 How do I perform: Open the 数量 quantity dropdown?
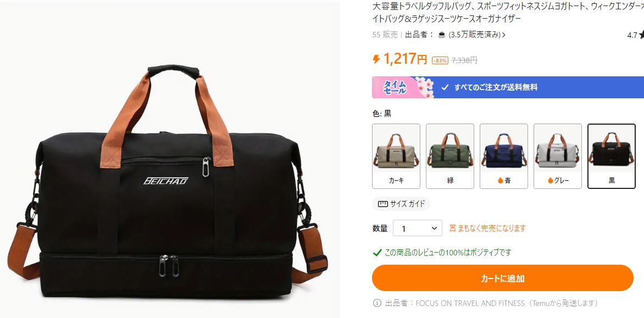(417, 228)
